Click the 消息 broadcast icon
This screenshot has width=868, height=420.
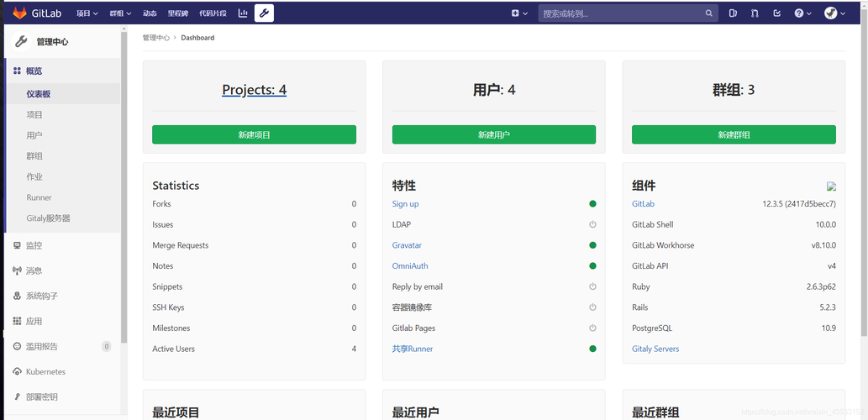17,270
